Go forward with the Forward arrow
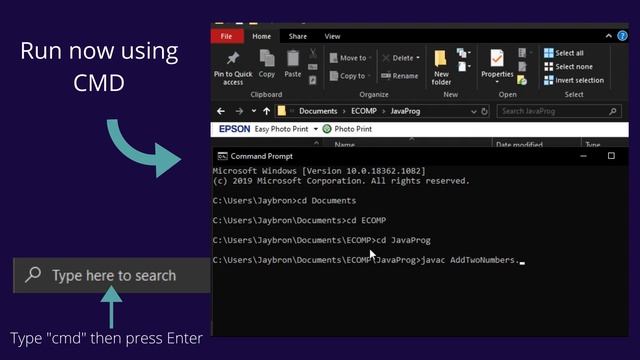Image resolution: width=640 pixels, height=360 pixels. pos(239,111)
